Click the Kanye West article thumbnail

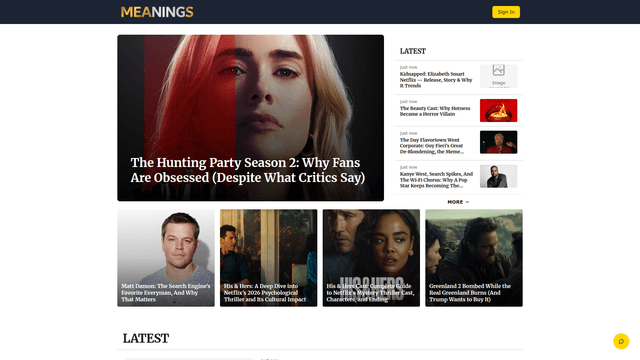tap(498, 176)
